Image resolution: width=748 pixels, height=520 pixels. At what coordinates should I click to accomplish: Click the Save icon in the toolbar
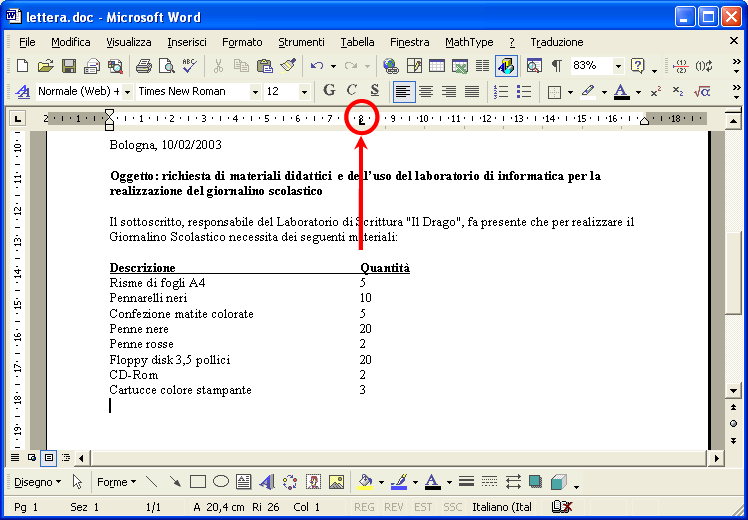click(69, 66)
